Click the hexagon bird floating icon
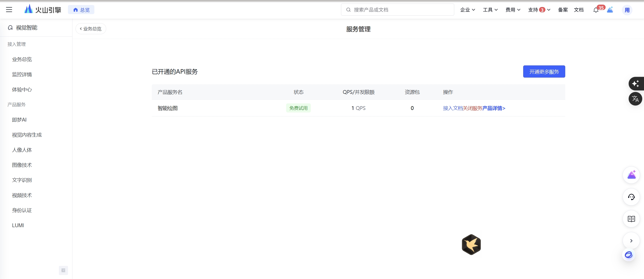Viewport: 644px width, 279px height. pos(471,244)
